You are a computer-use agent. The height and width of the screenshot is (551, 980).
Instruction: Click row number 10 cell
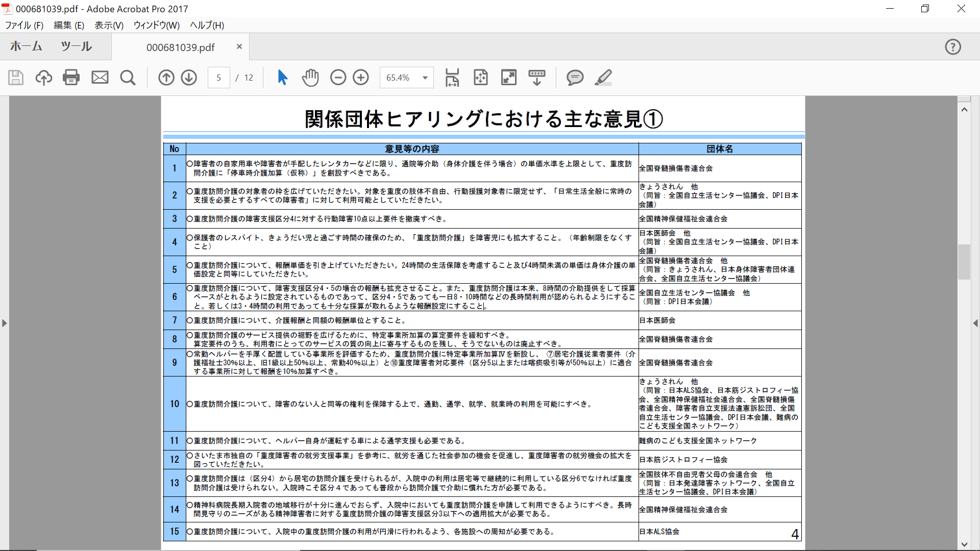point(175,404)
